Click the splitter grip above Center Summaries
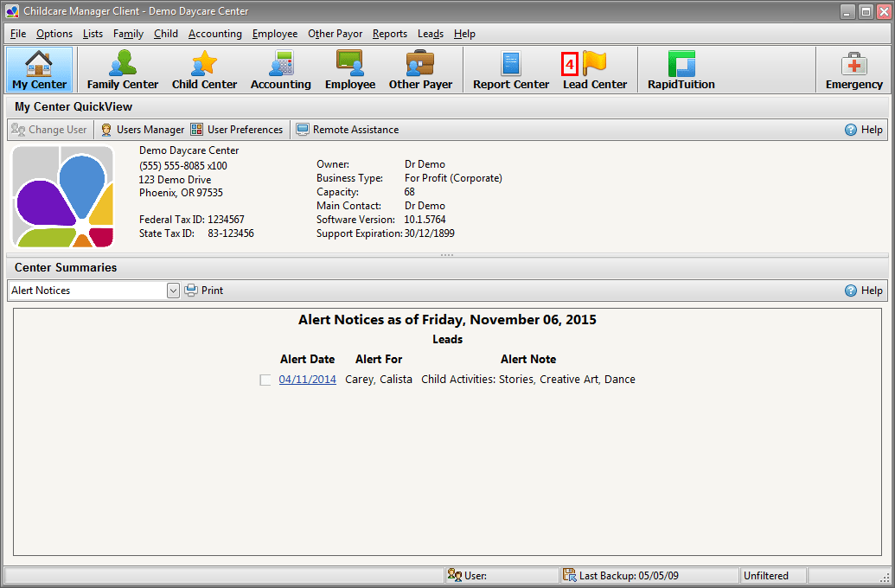Screen dimensions: 895x588 pyautogui.click(x=447, y=255)
